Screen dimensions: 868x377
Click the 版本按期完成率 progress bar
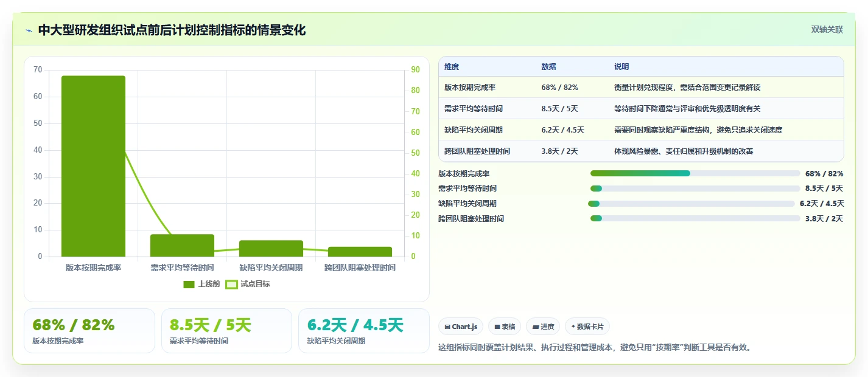click(x=695, y=173)
